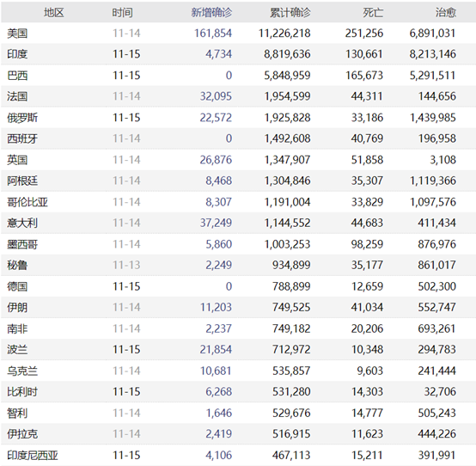
Task: Click the 治愈 column header
Action: point(446,12)
